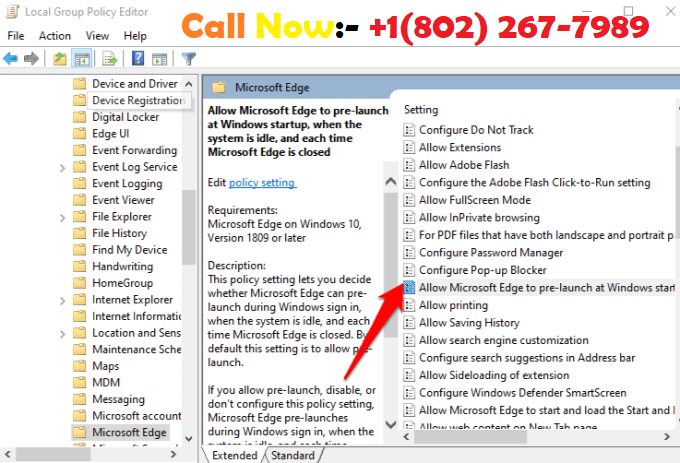This screenshot has height=463, width=680.
Task: Click the Filter funnel toolbar icon
Action: coord(189,59)
